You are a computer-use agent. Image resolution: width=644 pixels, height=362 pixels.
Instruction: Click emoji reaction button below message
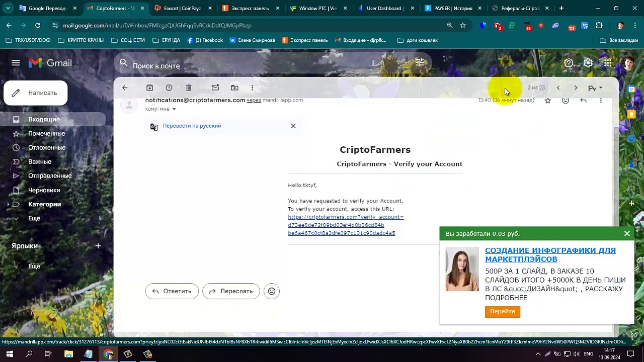click(272, 291)
